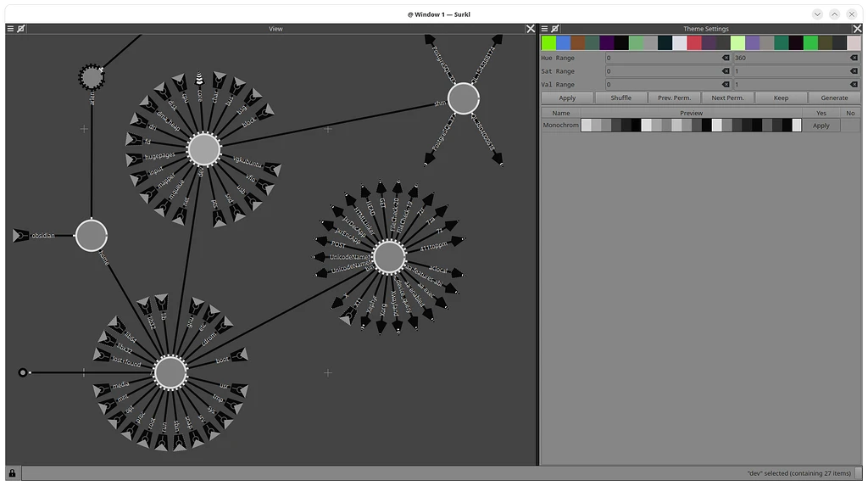Image resolution: width=868 pixels, height=486 pixels.
Task: Click the Yes column header
Action: 821,113
